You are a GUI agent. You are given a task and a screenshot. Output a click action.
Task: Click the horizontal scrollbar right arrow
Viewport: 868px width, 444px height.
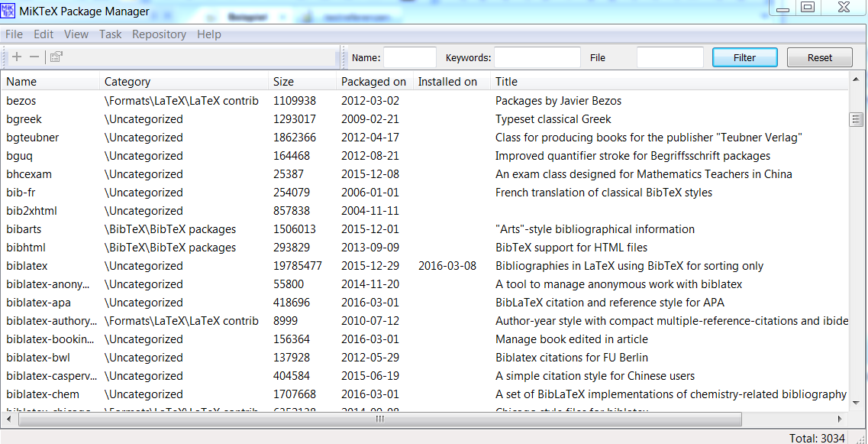841,420
